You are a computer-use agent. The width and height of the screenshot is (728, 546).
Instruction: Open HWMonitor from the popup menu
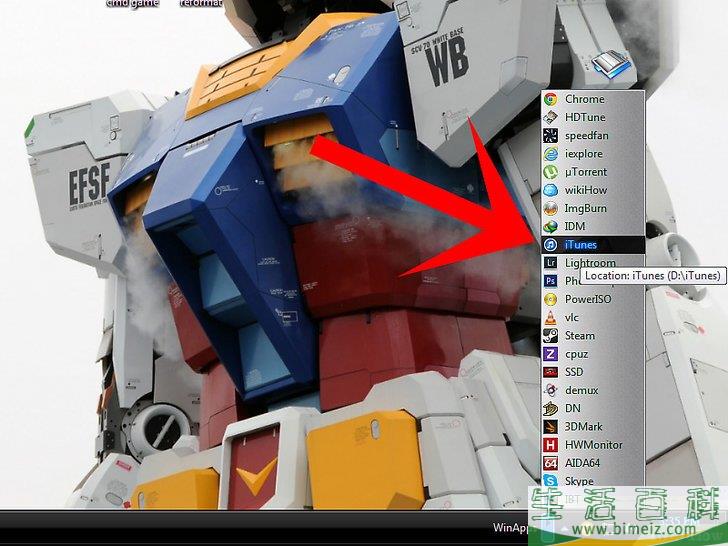[593, 444]
